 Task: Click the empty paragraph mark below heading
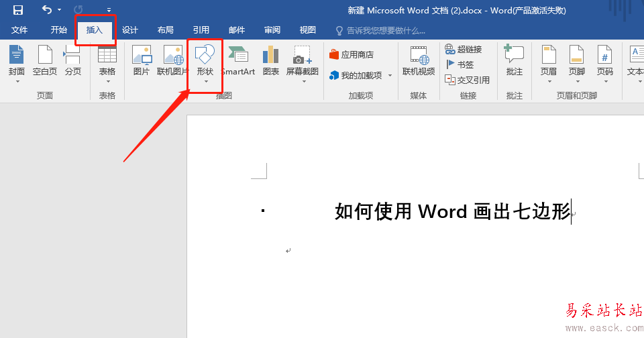(x=288, y=251)
